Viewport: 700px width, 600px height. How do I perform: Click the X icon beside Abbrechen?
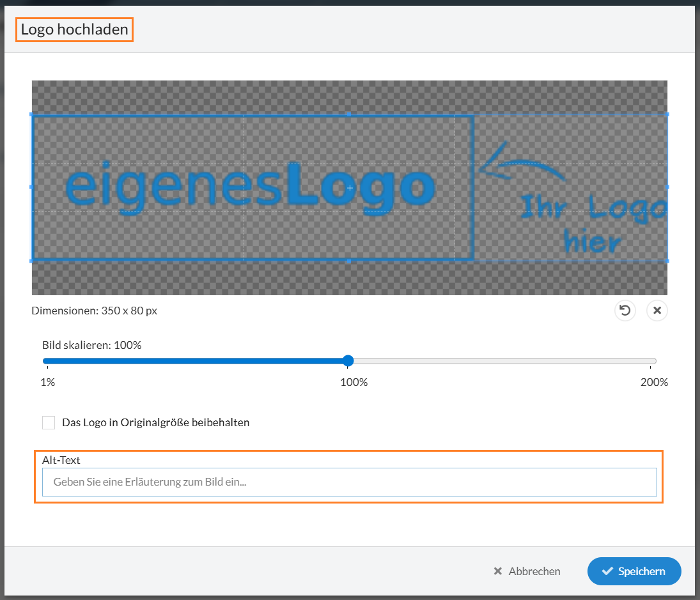click(498, 571)
